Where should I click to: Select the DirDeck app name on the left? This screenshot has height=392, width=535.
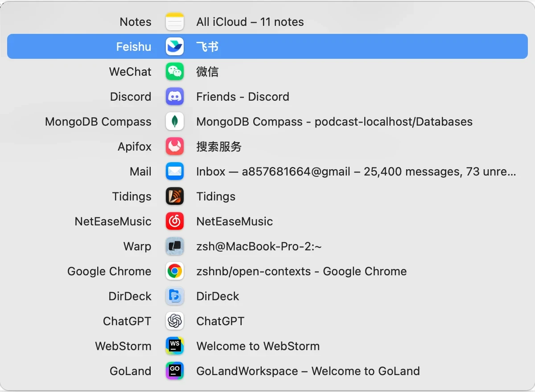coord(130,296)
